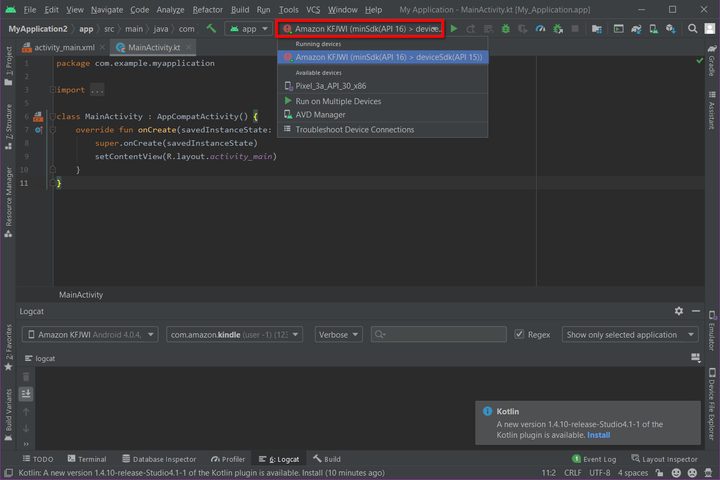Run the app with the green play button

pos(454,28)
